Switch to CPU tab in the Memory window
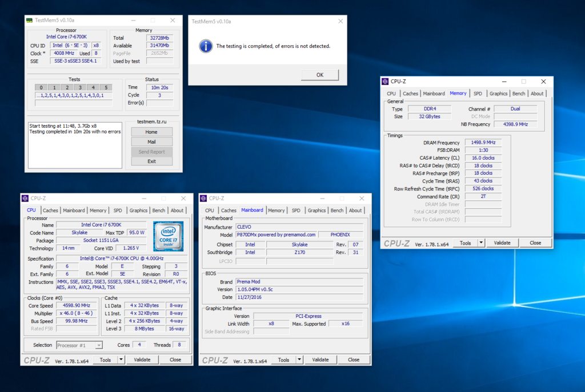 (x=391, y=94)
